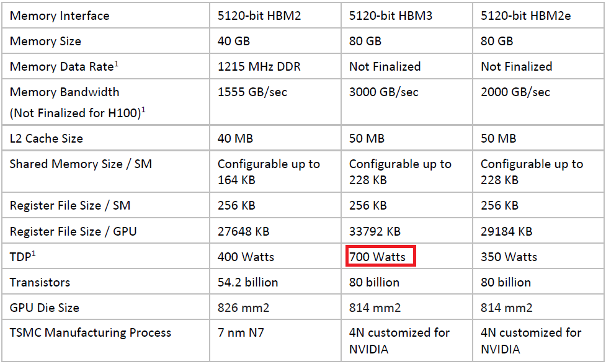This screenshot has height=364, width=606.
Task: Click the TSMC Manufacturing Process label
Action: point(91,332)
